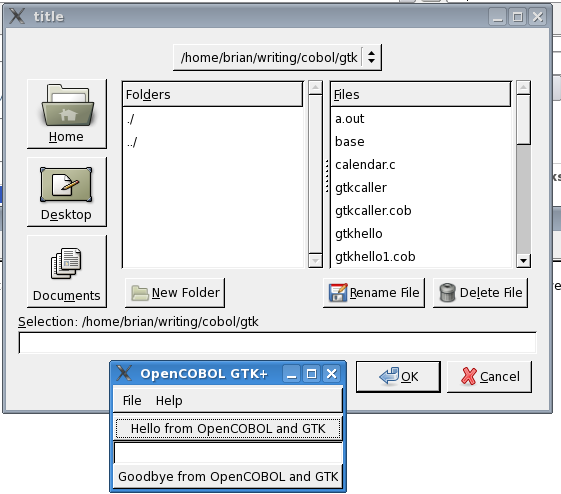Cancel the file selection dialog

coord(489,377)
